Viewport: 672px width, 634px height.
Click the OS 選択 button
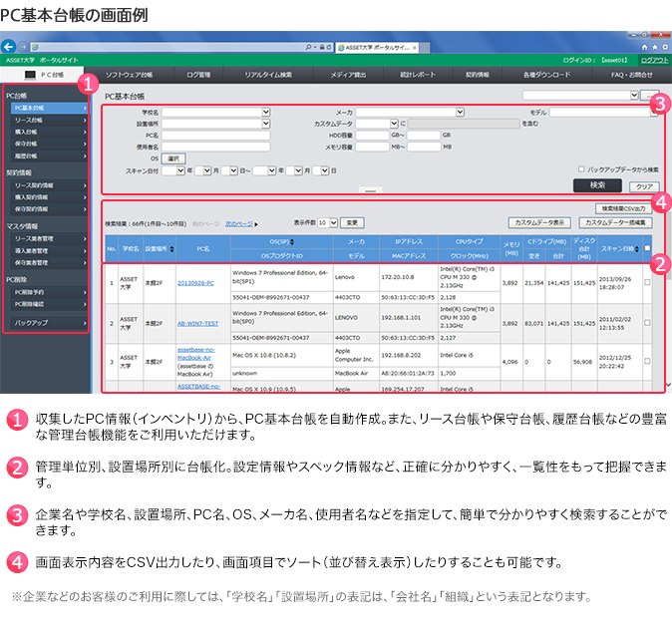point(173,158)
